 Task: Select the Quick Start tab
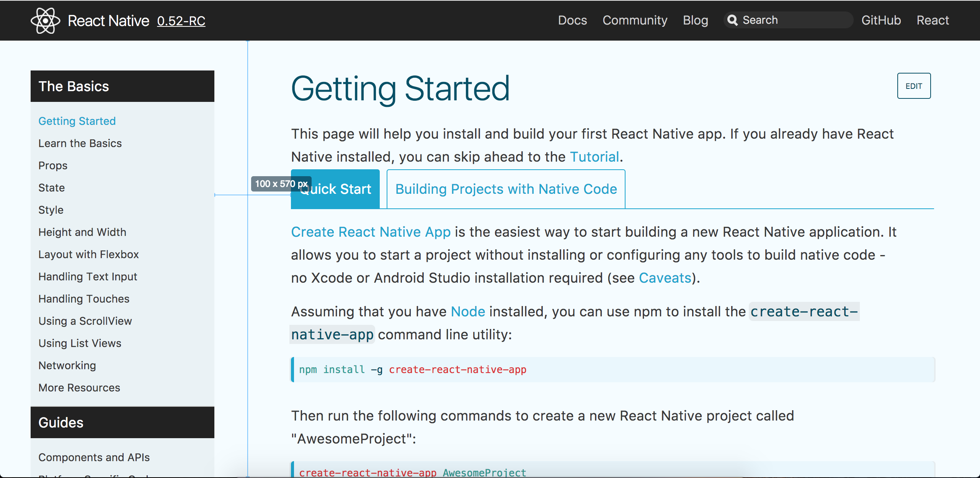click(335, 189)
